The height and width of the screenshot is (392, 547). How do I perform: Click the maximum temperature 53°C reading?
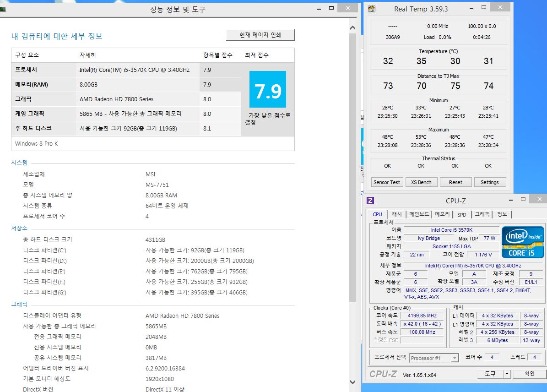pos(421,137)
